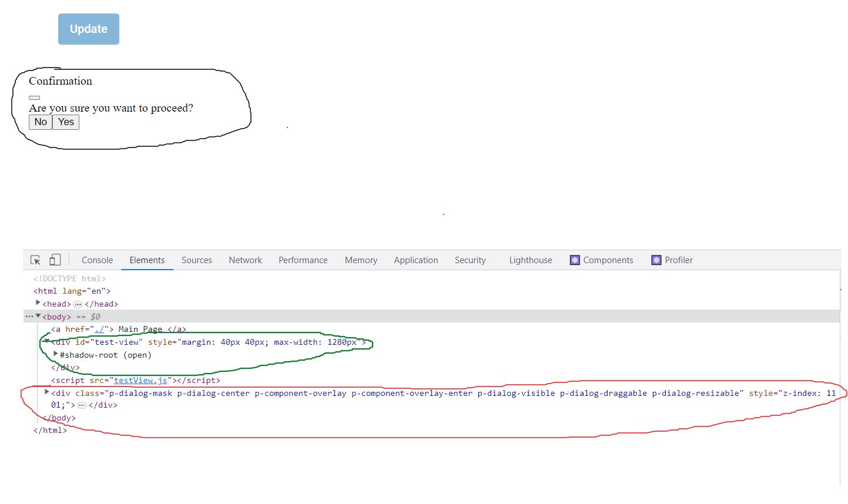Click Yes in the confirmation dialog
Image resolution: width=848 pixels, height=504 pixels.
65,122
